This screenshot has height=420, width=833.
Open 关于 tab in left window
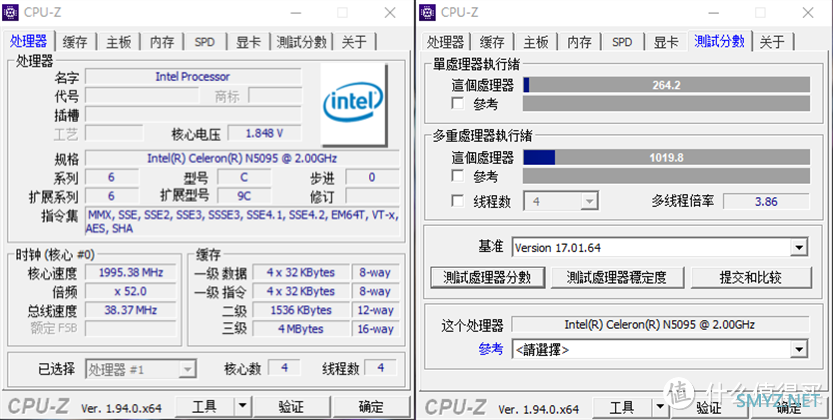click(x=354, y=42)
